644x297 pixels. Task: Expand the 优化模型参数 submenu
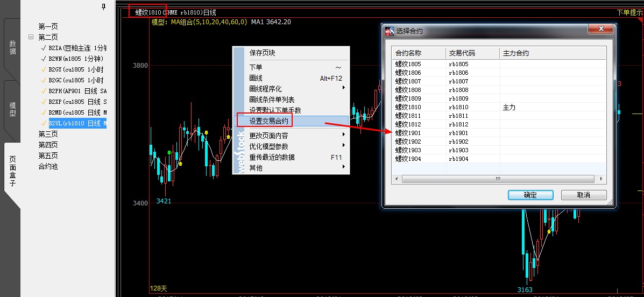[291, 146]
